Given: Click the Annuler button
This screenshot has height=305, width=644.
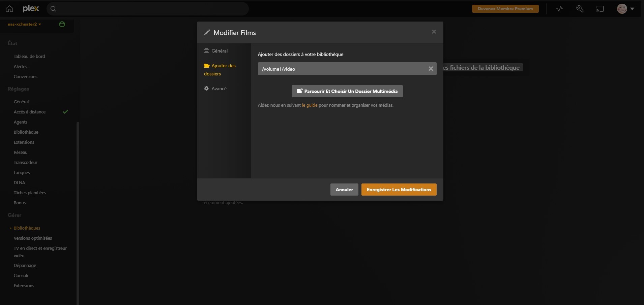Looking at the screenshot, I should pyautogui.click(x=344, y=190).
